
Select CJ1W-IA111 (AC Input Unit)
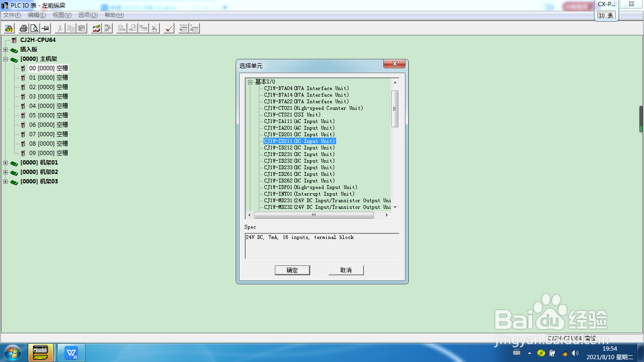(299, 121)
